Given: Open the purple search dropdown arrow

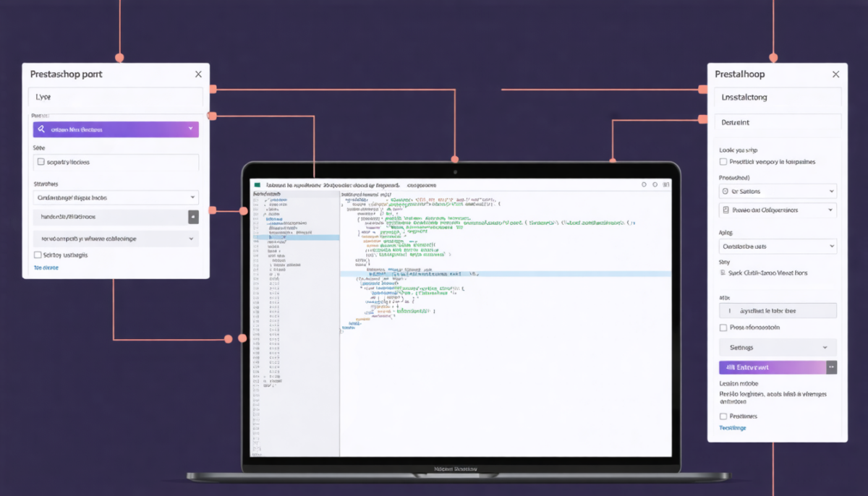Looking at the screenshot, I should point(191,129).
